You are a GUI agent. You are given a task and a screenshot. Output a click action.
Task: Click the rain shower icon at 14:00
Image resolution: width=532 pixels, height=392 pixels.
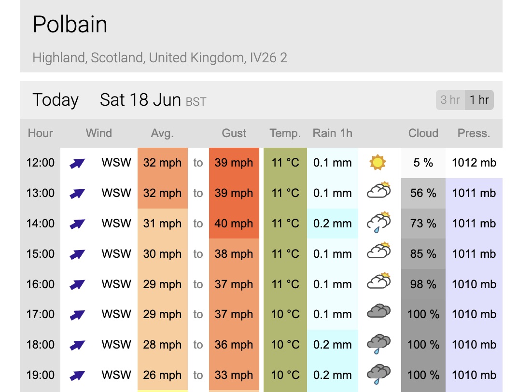pyautogui.click(x=378, y=222)
